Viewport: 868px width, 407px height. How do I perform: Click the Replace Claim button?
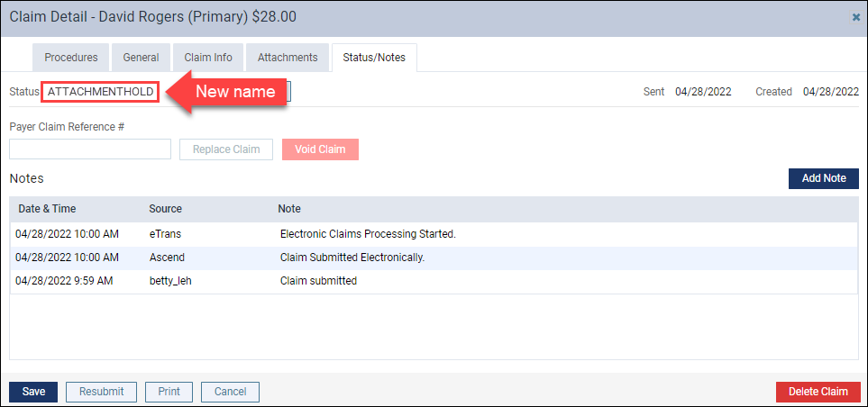click(226, 149)
